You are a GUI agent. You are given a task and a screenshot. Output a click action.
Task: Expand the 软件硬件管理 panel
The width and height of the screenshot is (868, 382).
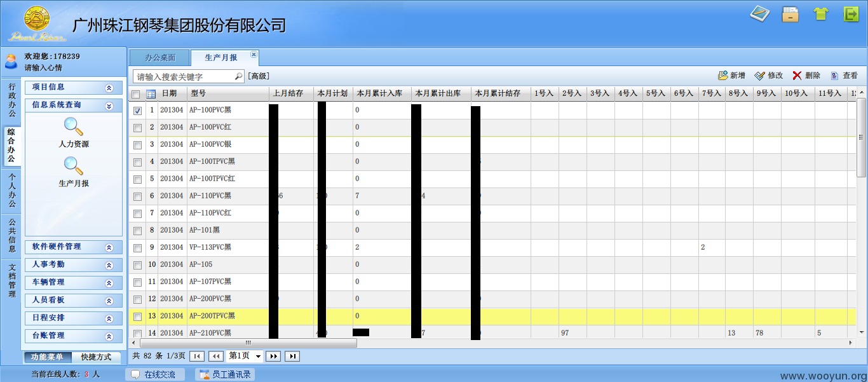pyautogui.click(x=109, y=247)
